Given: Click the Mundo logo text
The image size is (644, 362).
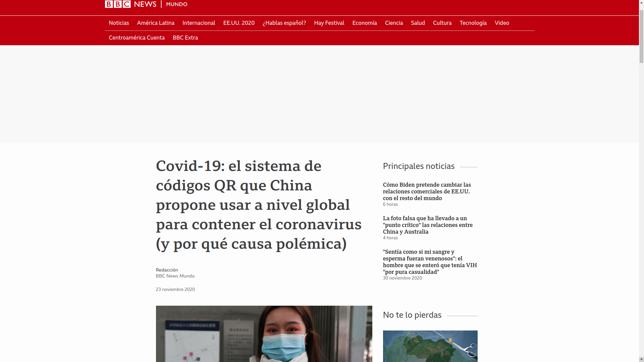Looking at the screenshot, I should click(176, 4).
